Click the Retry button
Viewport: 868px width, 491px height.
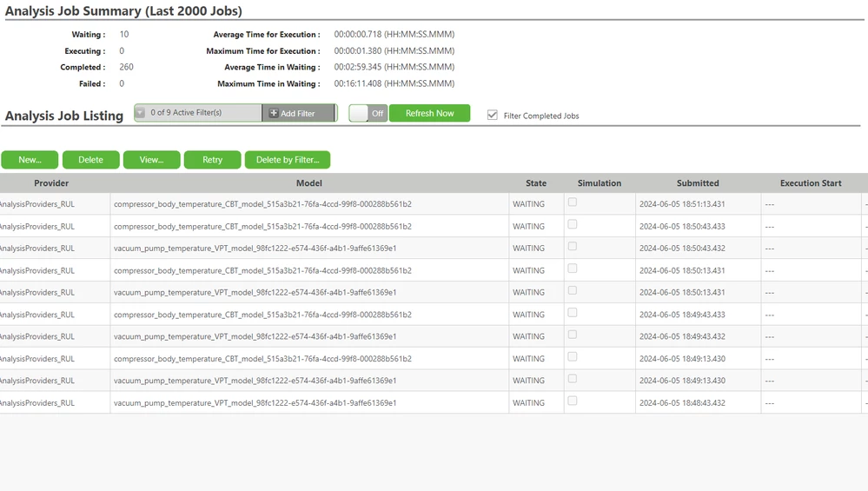[x=213, y=159]
